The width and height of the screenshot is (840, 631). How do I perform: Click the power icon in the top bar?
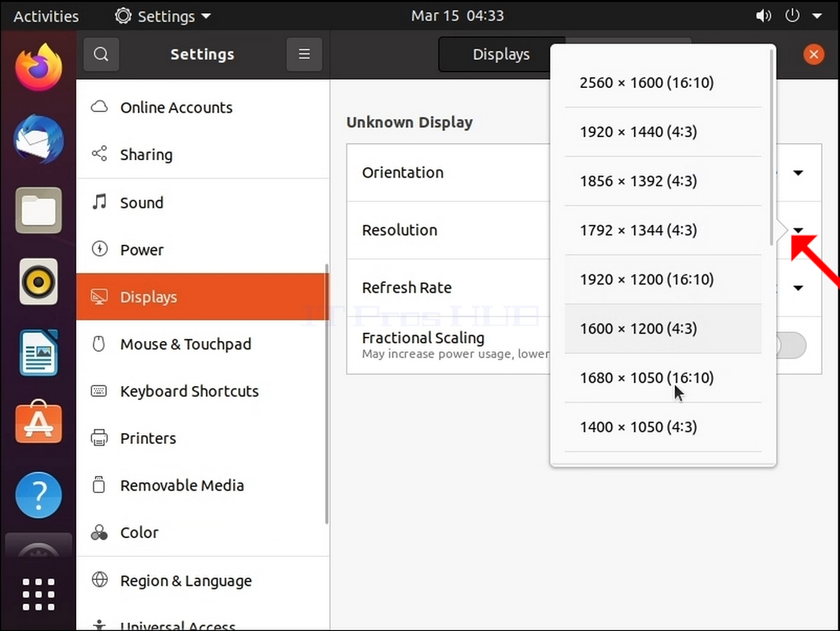pyautogui.click(x=792, y=16)
